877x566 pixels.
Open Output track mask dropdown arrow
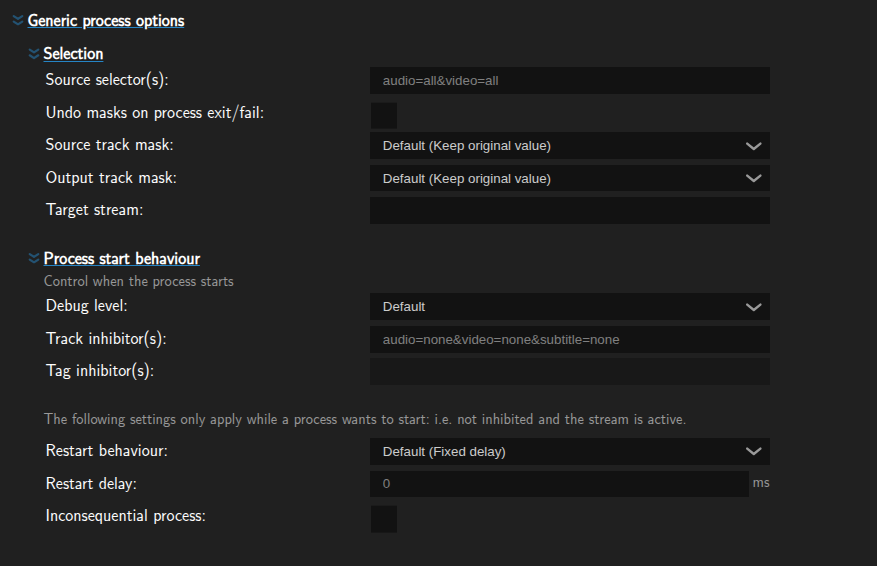click(753, 178)
